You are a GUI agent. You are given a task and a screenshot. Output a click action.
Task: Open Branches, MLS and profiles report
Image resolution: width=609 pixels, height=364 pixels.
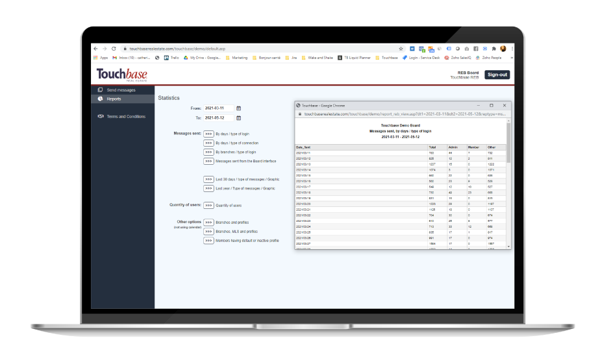pyautogui.click(x=208, y=231)
